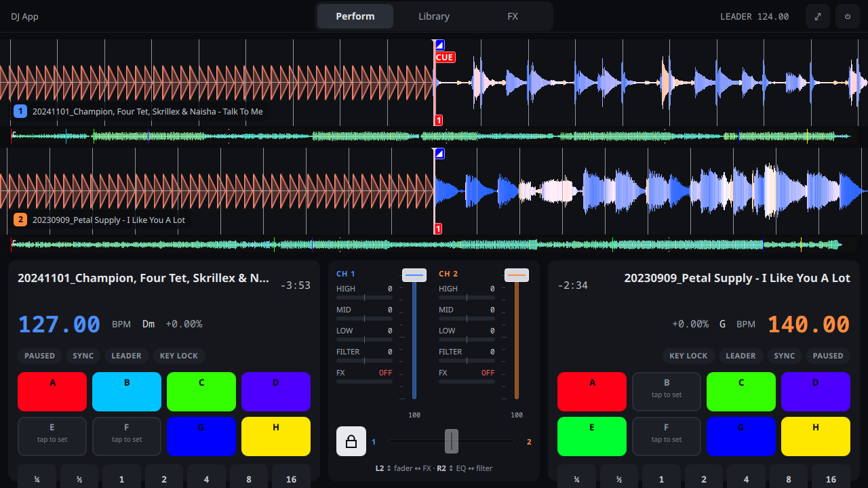Screen dimensions: 868x488
Task: Click CH 2 FILTER slider
Action: pos(467,361)
